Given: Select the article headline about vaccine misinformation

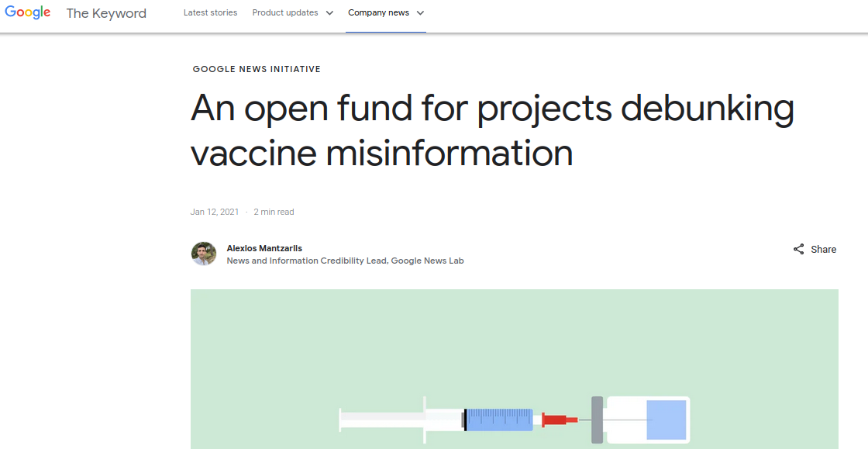Looking at the screenshot, I should pyautogui.click(x=492, y=130).
